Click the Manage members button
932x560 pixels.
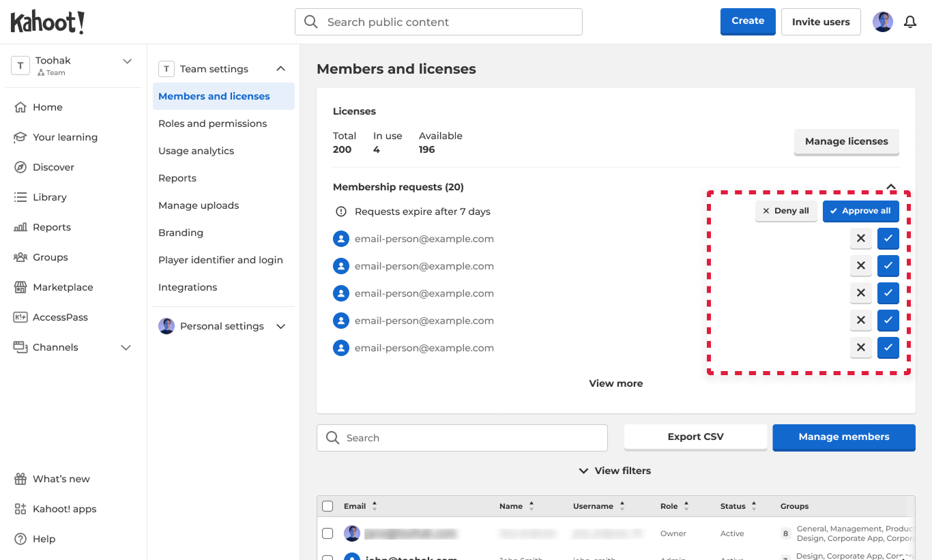pyautogui.click(x=844, y=437)
